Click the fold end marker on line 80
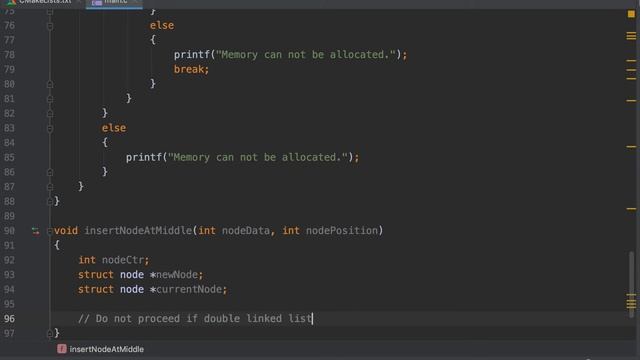Image resolution: width=640 pixels, height=360 pixels. [x=50, y=84]
